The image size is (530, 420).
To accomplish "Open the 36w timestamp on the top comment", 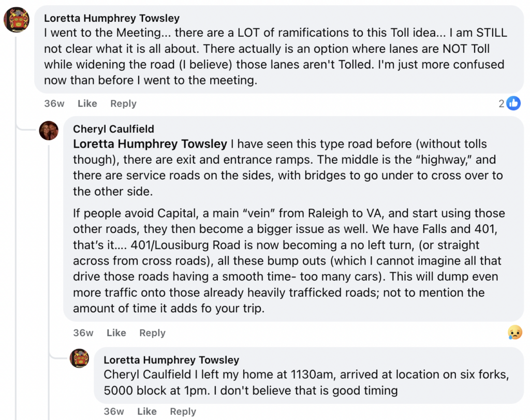I will [54, 104].
